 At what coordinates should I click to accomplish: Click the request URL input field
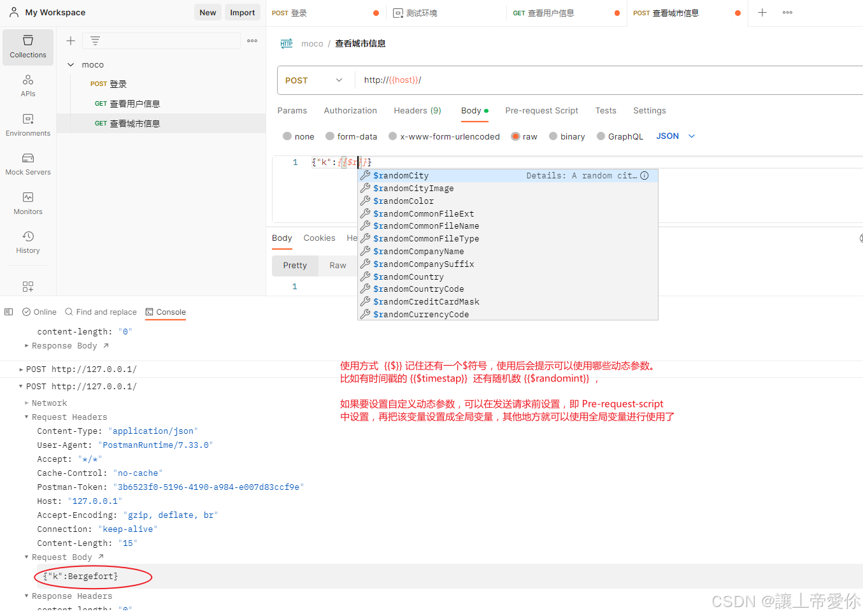coord(610,80)
